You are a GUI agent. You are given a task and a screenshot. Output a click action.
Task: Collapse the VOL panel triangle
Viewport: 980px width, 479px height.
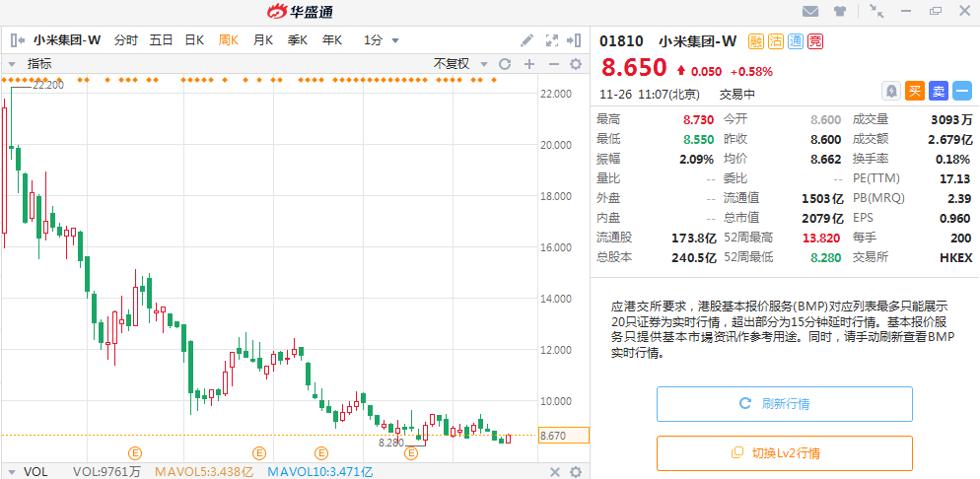[11, 473]
